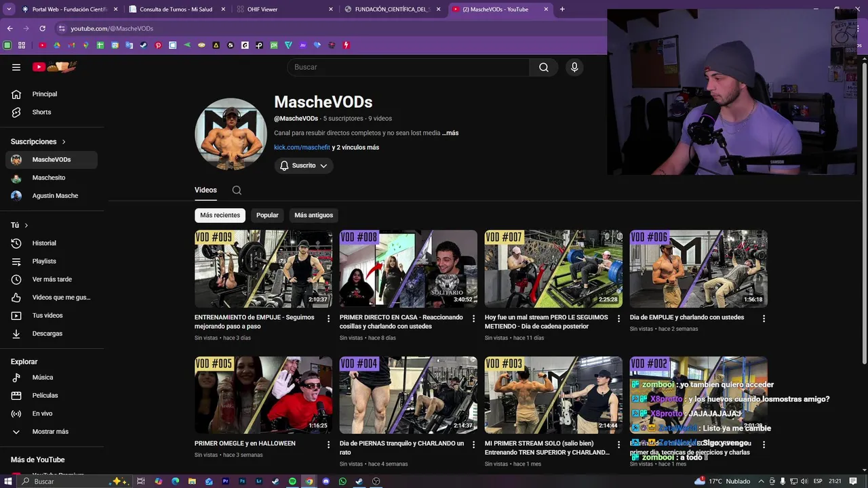Viewport: 868px width, 488px height.
Task: Open the VOD #009 video thumbnail
Action: click(x=263, y=268)
